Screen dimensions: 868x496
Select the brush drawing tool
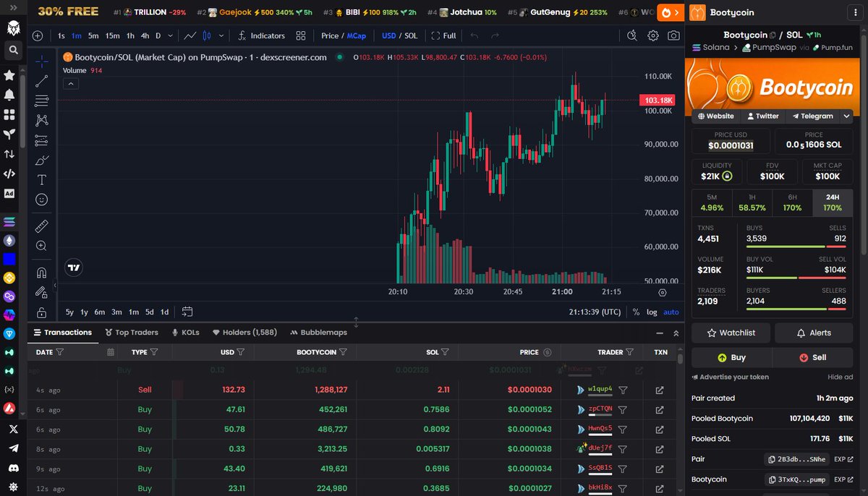point(41,160)
